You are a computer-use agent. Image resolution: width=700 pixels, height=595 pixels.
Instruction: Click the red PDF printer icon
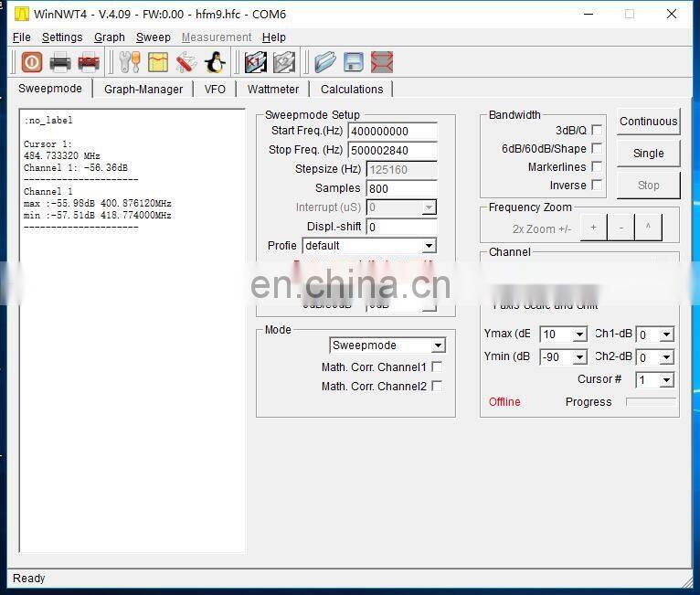point(89,62)
